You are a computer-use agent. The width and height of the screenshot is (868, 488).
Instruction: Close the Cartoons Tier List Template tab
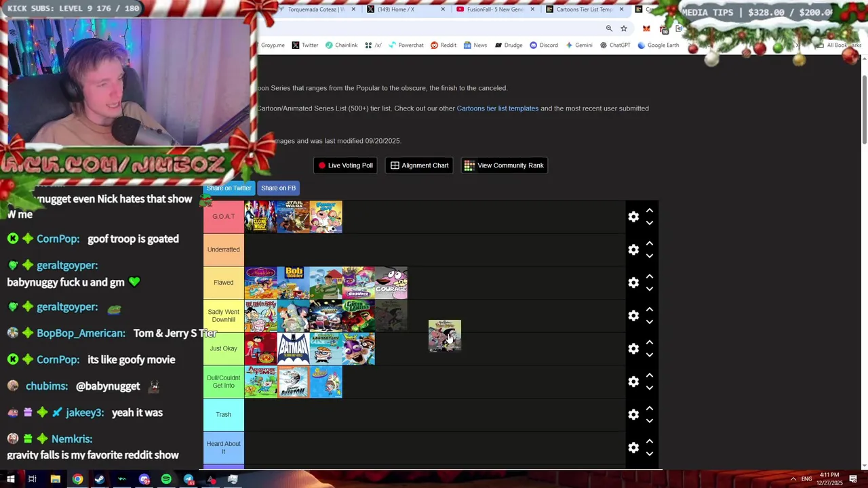pyautogui.click(x=621, y=9)
